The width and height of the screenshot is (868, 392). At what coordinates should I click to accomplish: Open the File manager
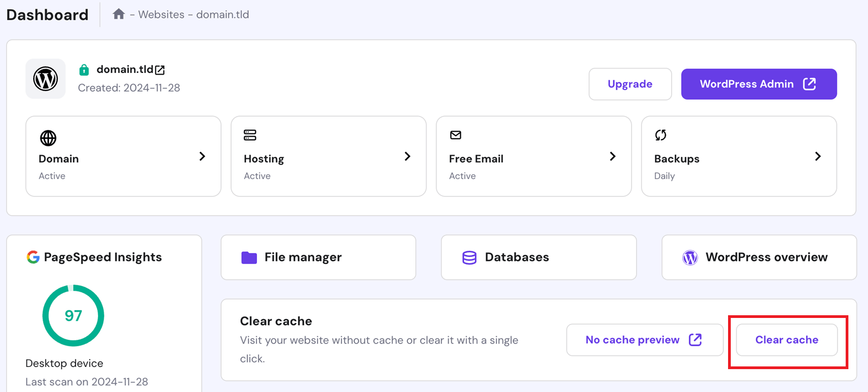coord(318,257)
